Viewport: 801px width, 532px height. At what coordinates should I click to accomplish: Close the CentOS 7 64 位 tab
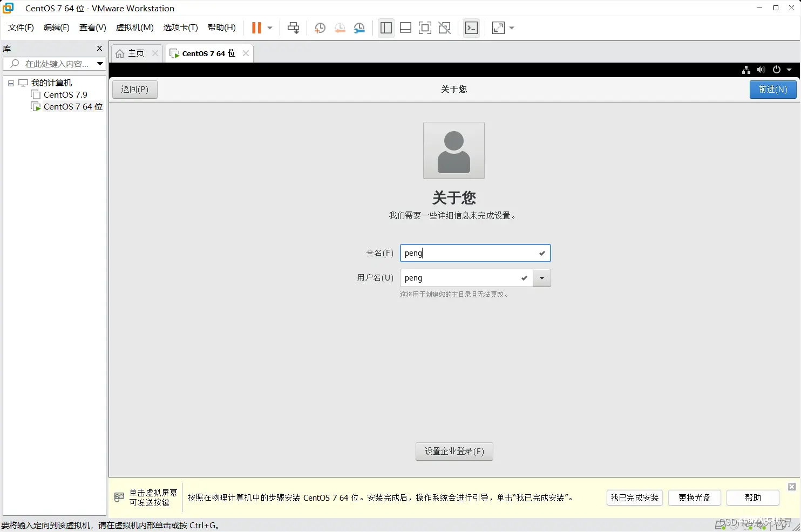(246, 53)
